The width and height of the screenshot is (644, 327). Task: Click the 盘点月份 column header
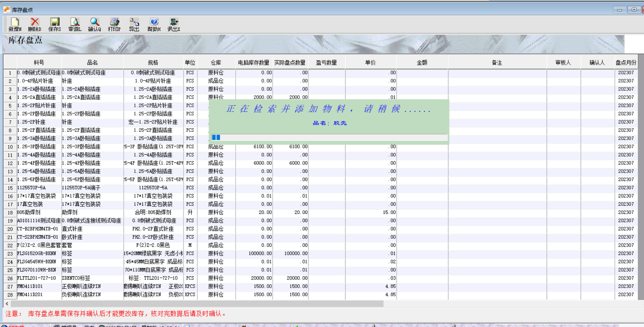point(626,63)
